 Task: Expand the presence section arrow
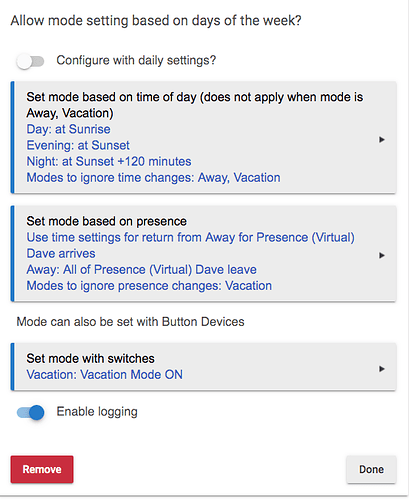click(382, 255)
